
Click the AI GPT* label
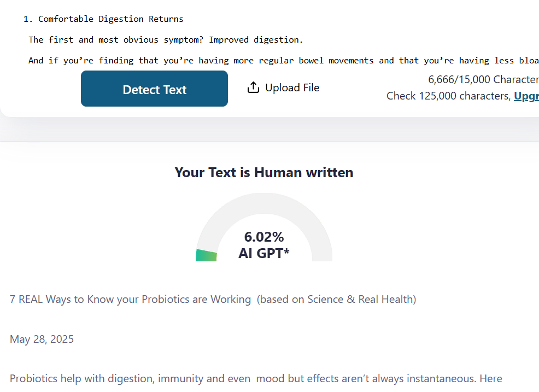[x=264, y=253]
